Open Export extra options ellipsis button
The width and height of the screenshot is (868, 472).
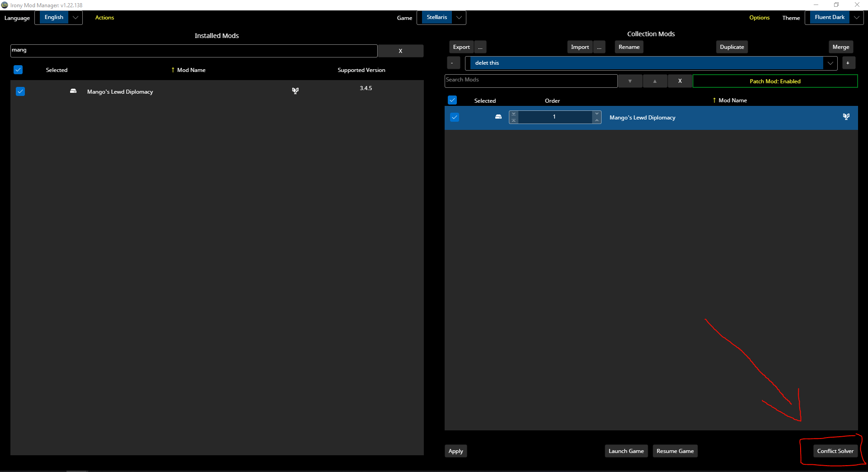tap(480, 47)
